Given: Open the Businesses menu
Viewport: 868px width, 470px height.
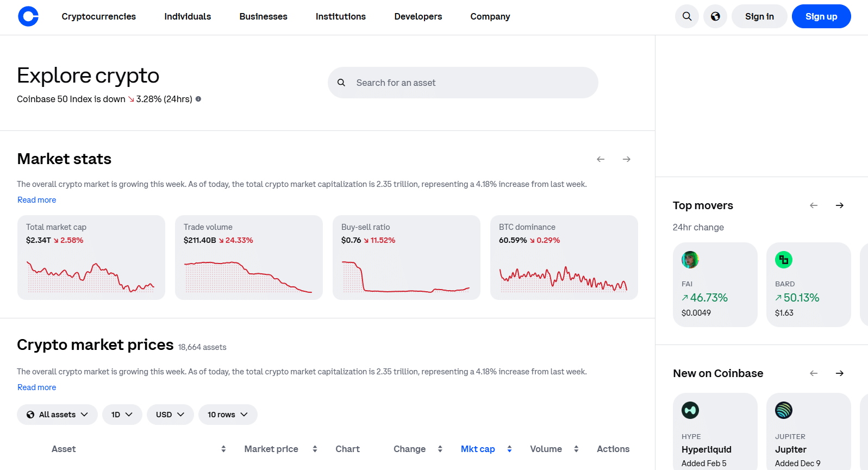Looking at the screenshot, I should [x=264, y=16].
